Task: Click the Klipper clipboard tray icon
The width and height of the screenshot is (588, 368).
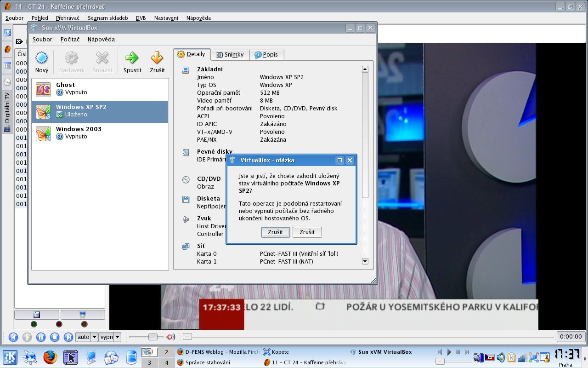Action: pos(511,357)
